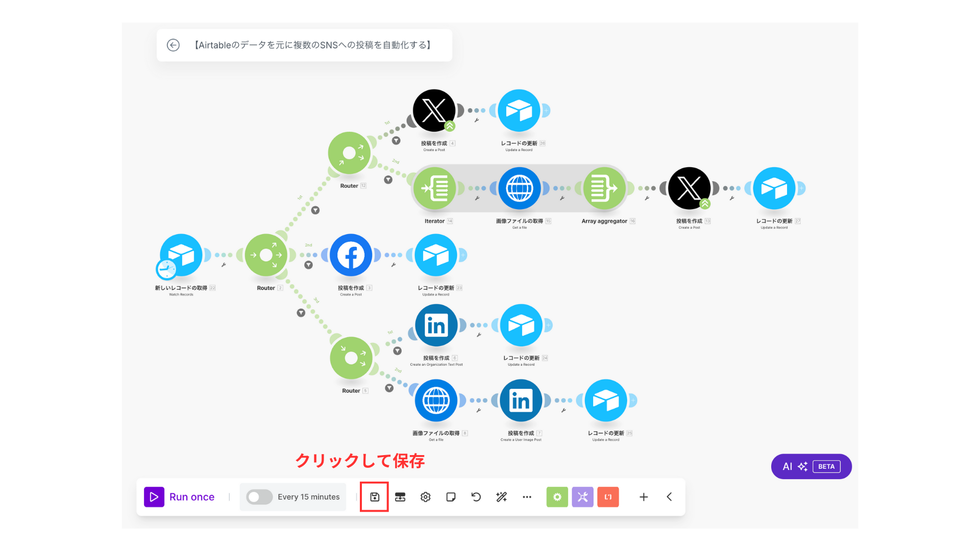Open the Facebook Create a Post module
Viewport: 980px width, 551px height.
point(351,255)
